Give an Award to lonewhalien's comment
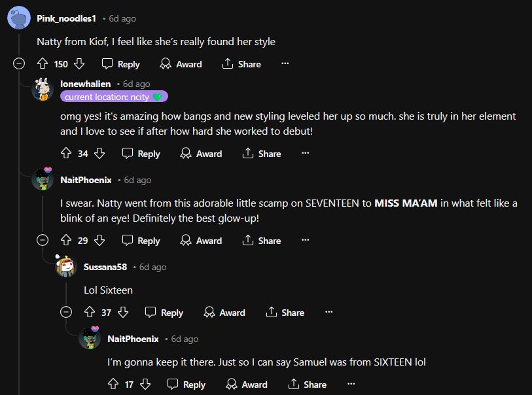This screenshot has height=395, width=532. tap(201, 154)
